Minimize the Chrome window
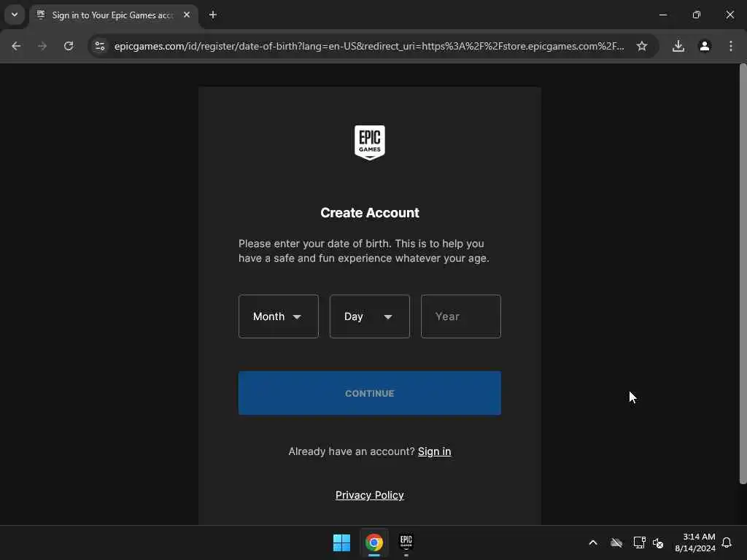The width and height of the screenshot is (747, 560). tap(662, 15)
